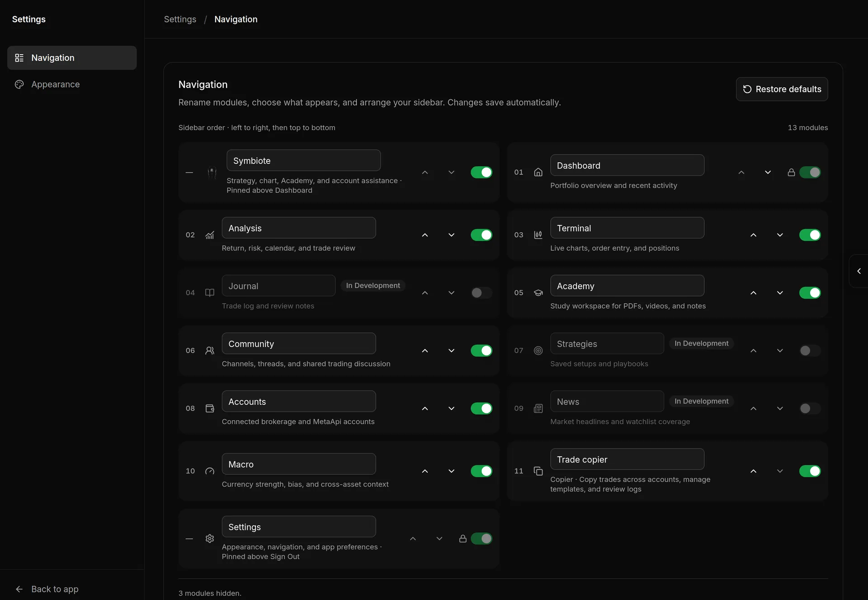The height and width of the screenshot is (600, 868).
Task: Click the Navigation breadcrumb item
Action: coord(236,19)
